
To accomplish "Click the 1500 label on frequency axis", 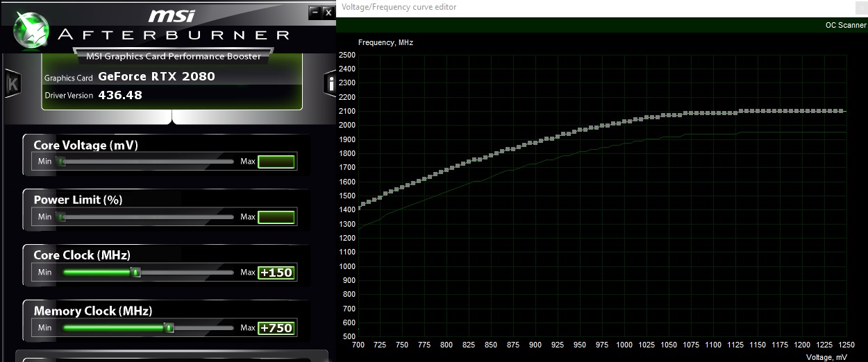I will click(x=347, y=196).
